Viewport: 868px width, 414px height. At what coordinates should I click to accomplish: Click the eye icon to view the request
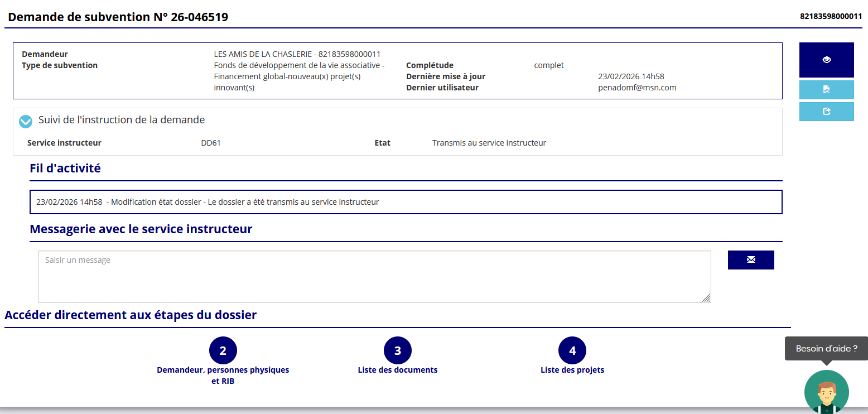pyautogui.click(x=826, y=60)
